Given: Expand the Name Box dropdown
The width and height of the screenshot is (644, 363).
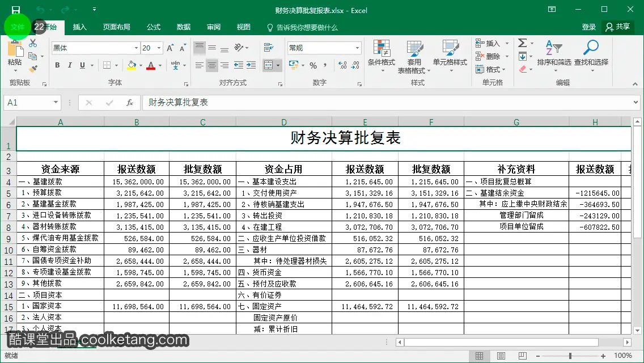Looking at the screenshot, I should click(x=56, y=102).
